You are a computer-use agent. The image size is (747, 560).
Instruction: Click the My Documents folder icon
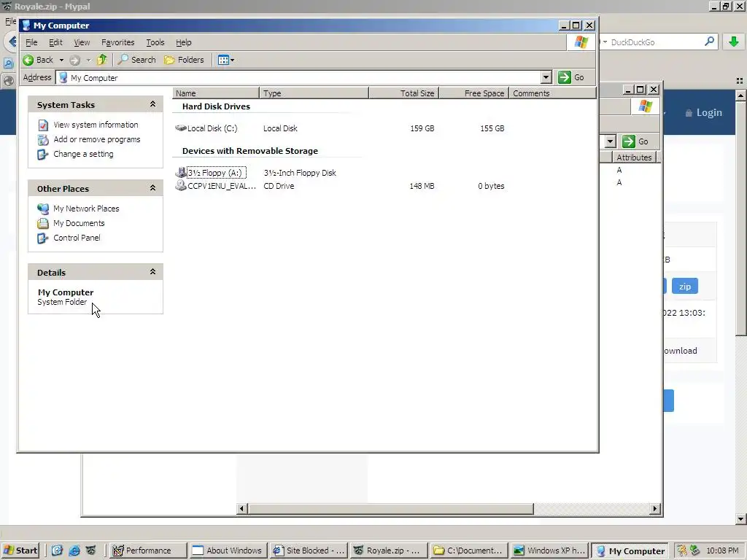click(x=43, y=223)
